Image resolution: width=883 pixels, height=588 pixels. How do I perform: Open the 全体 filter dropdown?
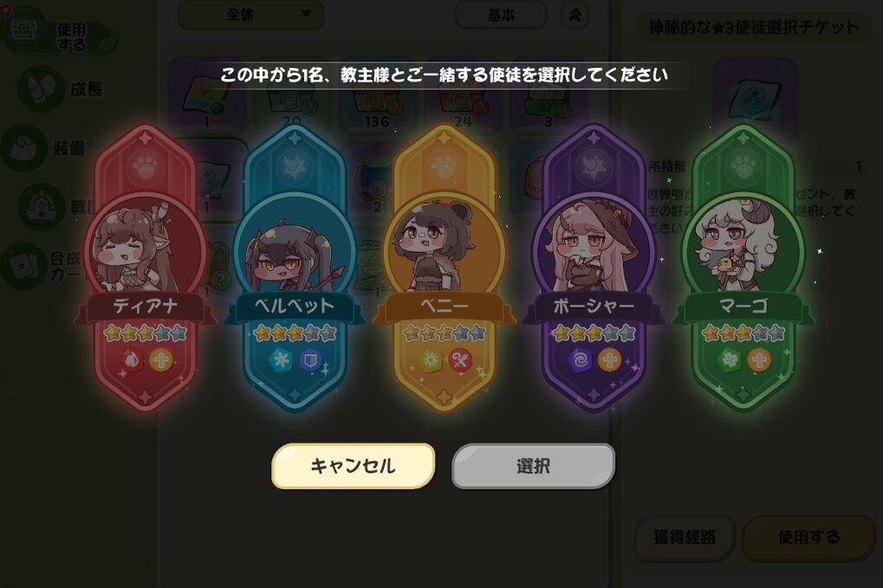pos(250,15)
